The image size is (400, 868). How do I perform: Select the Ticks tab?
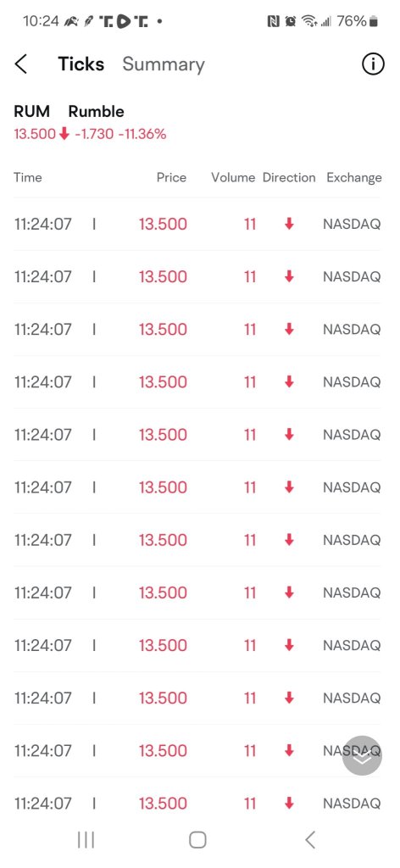point(81,64)
